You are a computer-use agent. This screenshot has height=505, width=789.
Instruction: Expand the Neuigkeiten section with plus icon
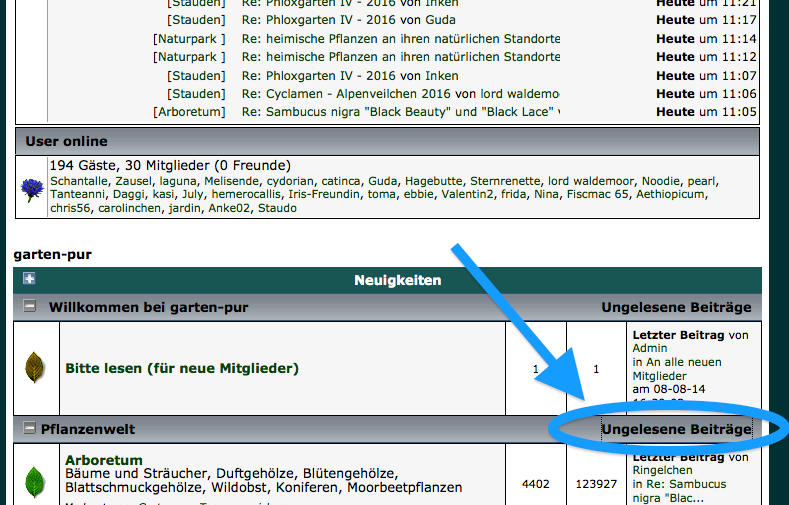tap(29, 280)
